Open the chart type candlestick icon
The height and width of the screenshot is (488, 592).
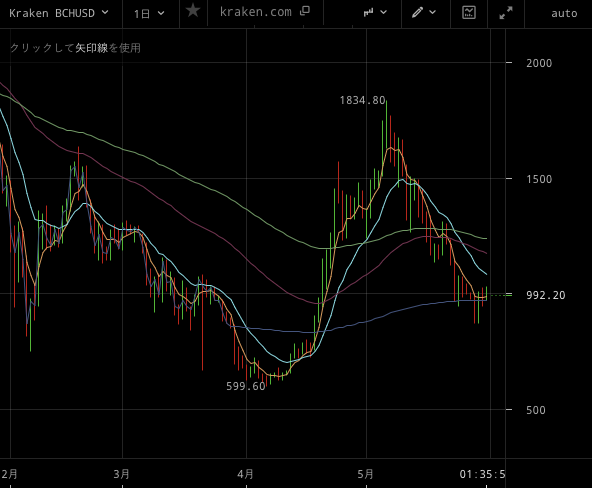click(x=368, y=12)
